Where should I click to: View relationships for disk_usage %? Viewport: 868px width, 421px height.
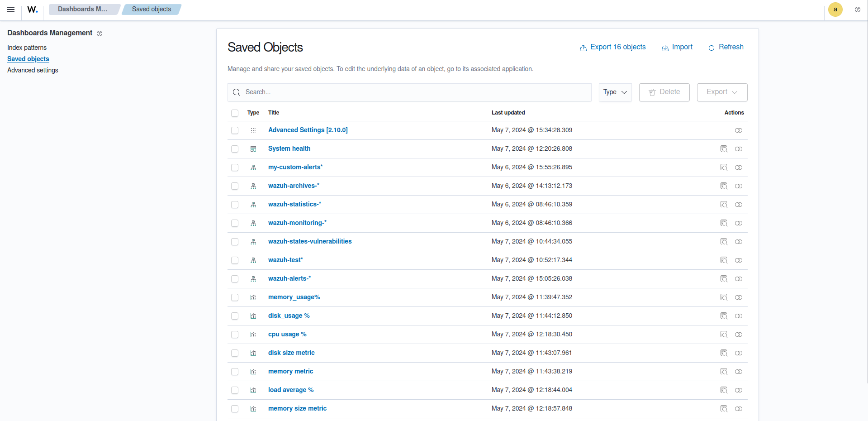[739, 316]
